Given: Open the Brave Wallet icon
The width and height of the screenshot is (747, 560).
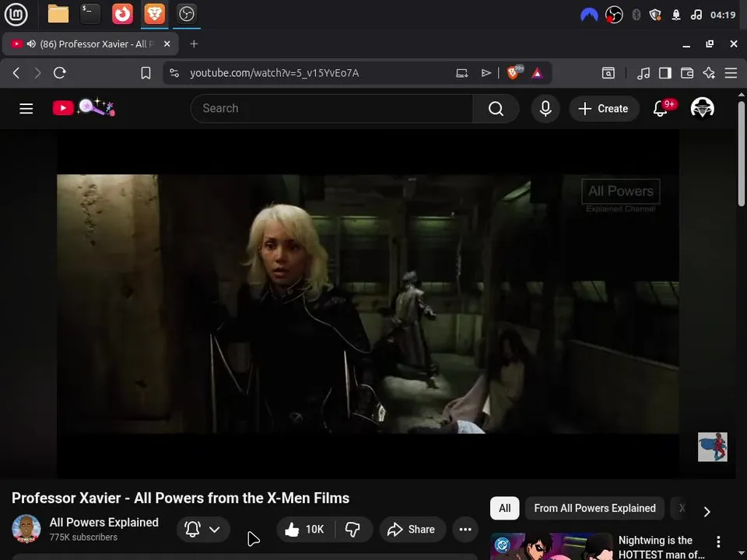Looking at the screenshot, I should (x=687, y=73).
